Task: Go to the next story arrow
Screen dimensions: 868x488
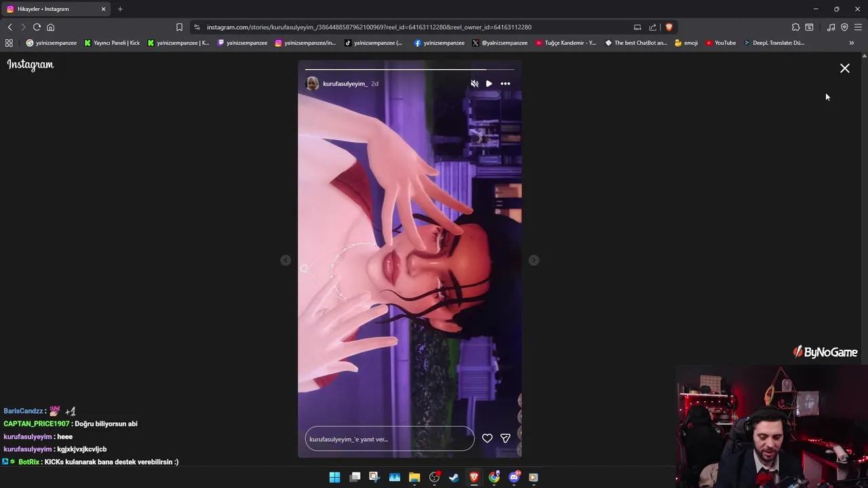Action: [534, 260]
